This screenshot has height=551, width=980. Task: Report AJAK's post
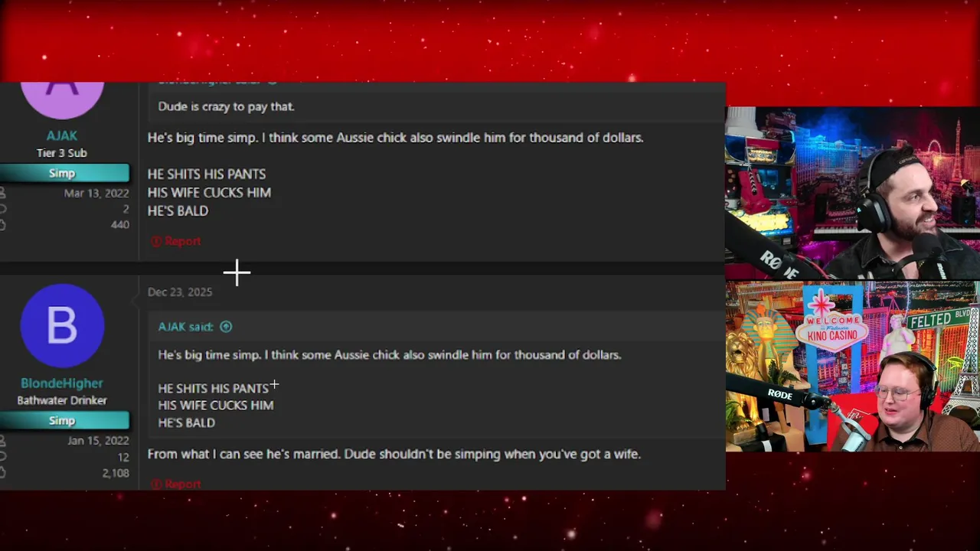click(176, 241)
